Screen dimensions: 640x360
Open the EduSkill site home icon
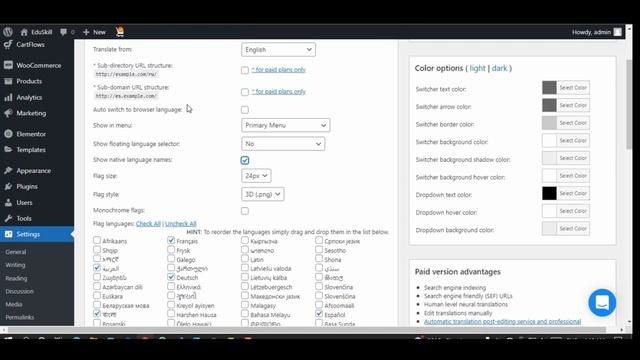[24, 32]
